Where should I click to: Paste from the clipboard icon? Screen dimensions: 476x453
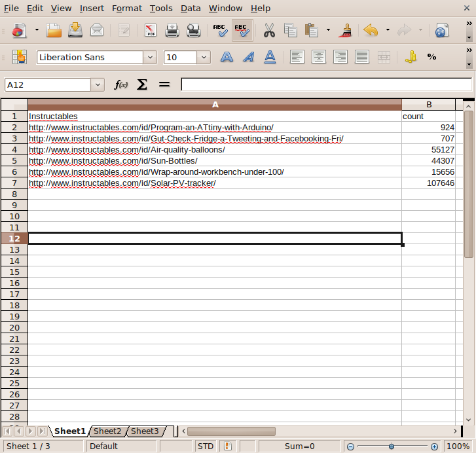click(x=312, y=30)
